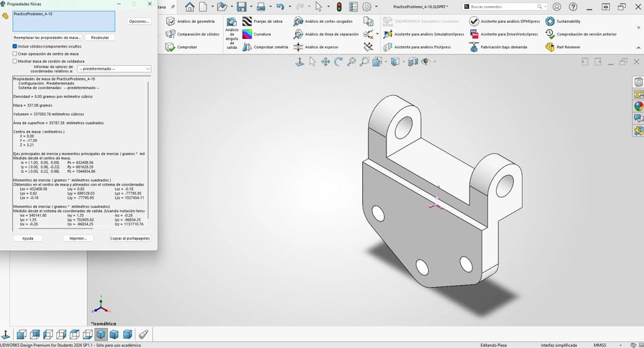Expand more ribbon tools with double chevron
Screen dimensions: 644x348
coord(638,27)
